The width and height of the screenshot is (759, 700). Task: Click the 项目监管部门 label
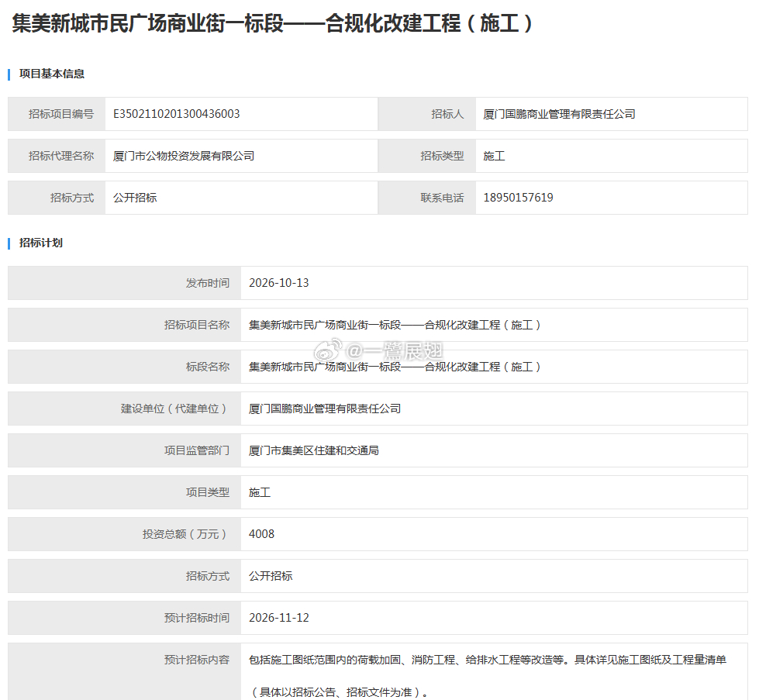(x=196, y=450)
